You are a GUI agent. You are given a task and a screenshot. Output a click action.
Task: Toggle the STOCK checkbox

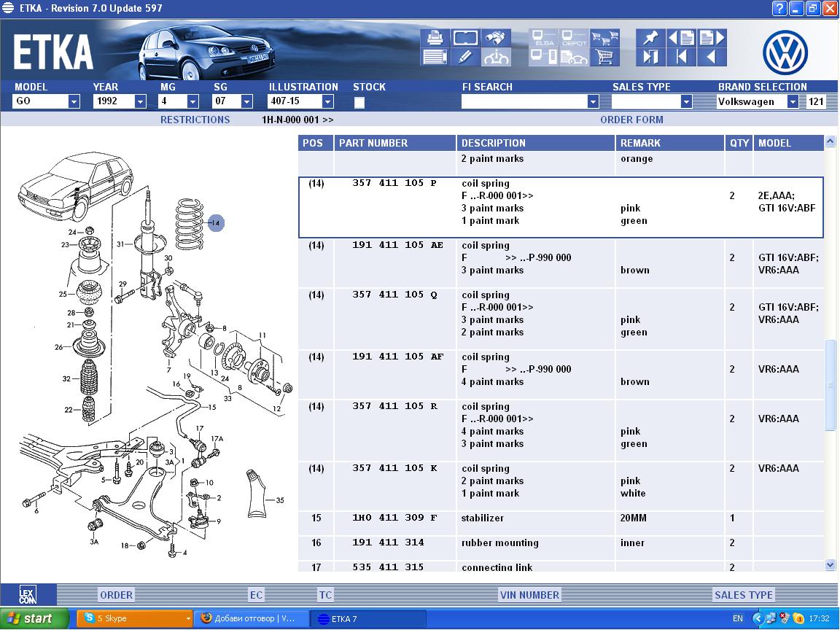point(359,102)
